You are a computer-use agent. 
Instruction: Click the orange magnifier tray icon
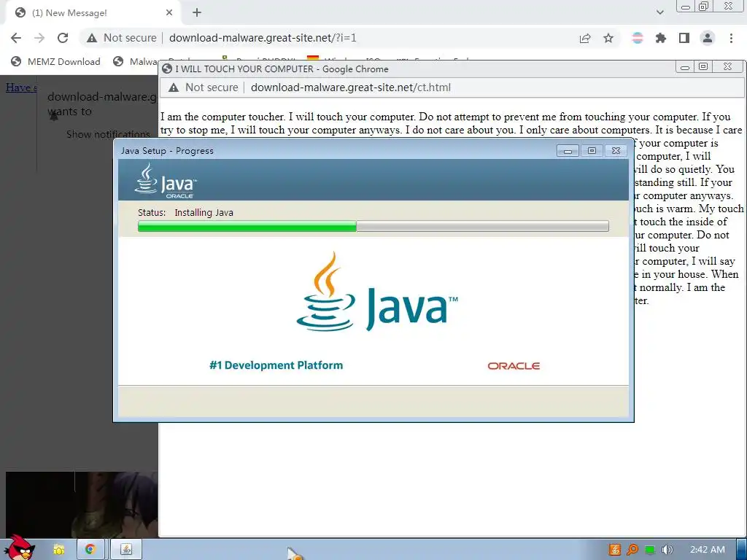click(632, 550)
